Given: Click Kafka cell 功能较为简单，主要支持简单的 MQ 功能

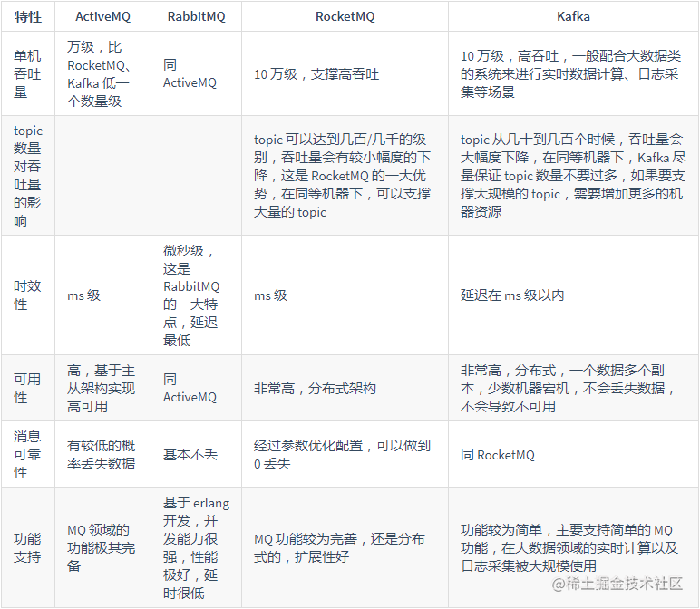Looking at the screenshot, I should [x=573, y=547].
